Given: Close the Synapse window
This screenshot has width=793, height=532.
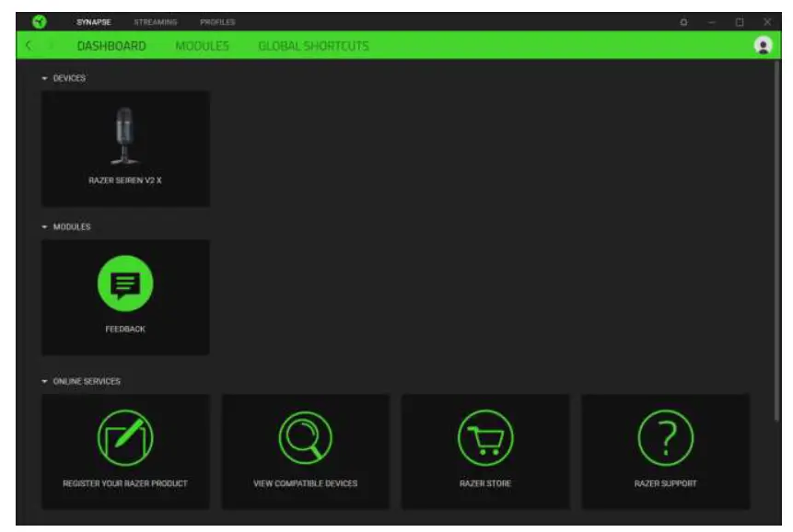Looking at the screenshot, I should pos(767,22).
